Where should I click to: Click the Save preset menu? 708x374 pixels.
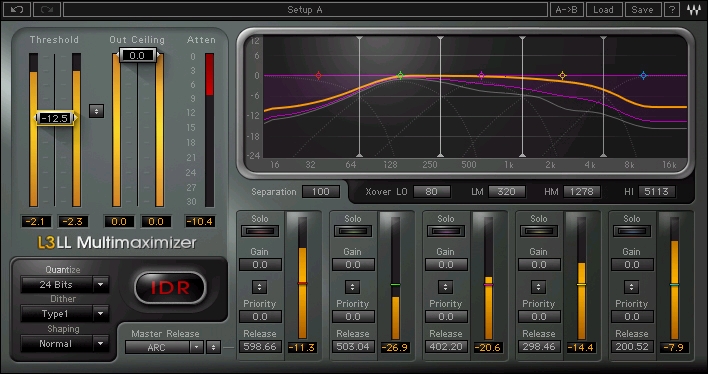(642, 9)
